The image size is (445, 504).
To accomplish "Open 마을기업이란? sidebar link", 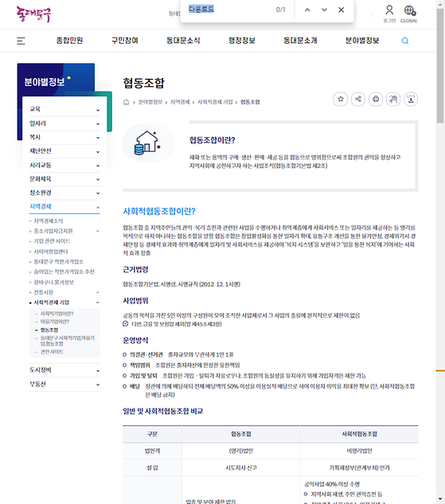I will (x=55, y=322).
